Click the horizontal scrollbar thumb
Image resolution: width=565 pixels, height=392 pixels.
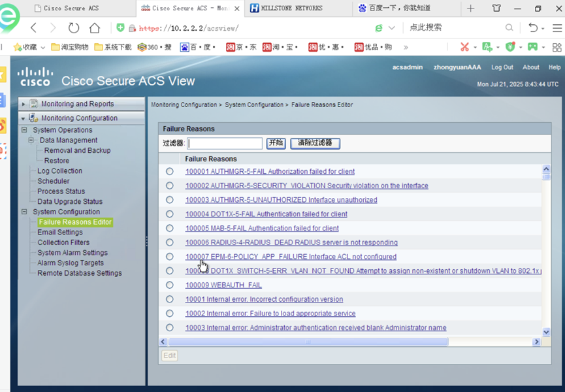[308, 342]
